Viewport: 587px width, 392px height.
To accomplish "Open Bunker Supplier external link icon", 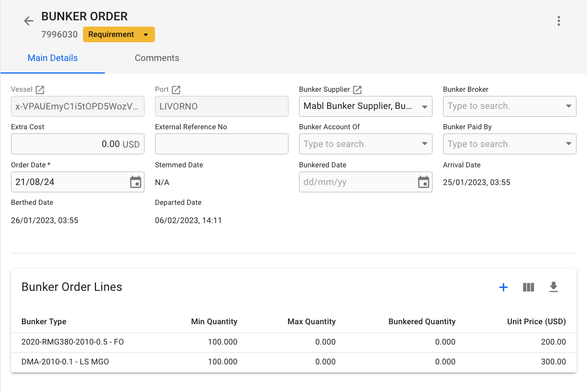I will click(x=357, y=90).
